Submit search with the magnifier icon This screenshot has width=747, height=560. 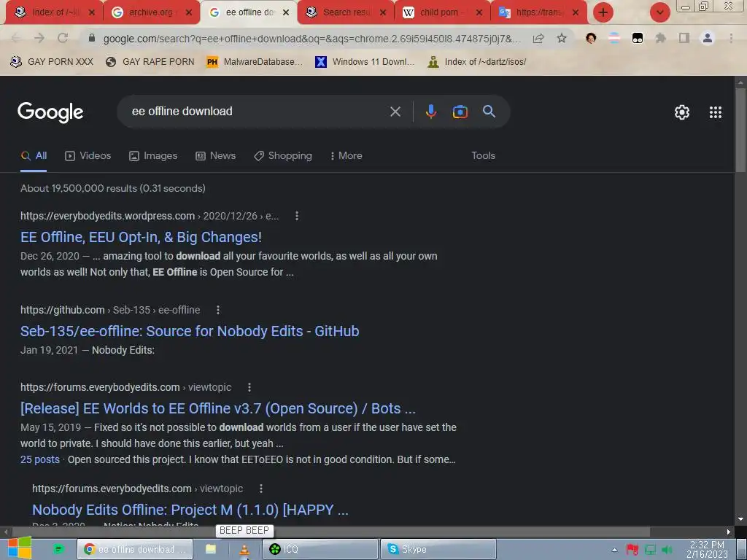489,112
